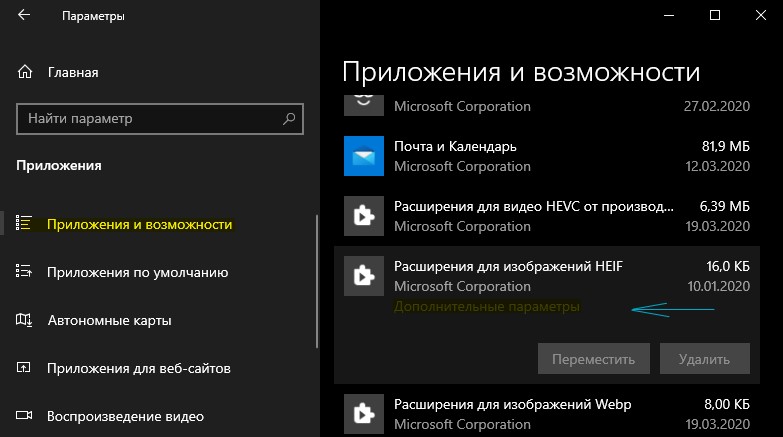Screen dimensions: 783x437
Task: Close the Параметры window
Action: click(761, 15)
